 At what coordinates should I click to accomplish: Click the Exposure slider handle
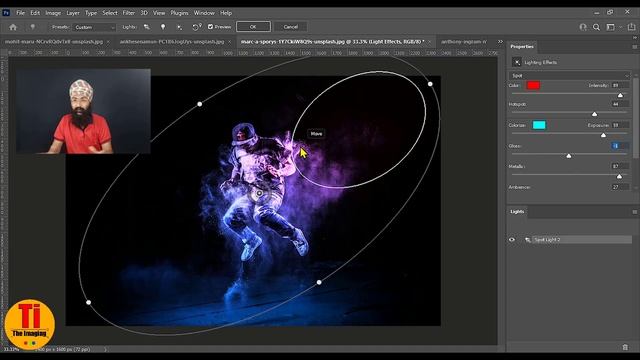click(x=603, y=135)
